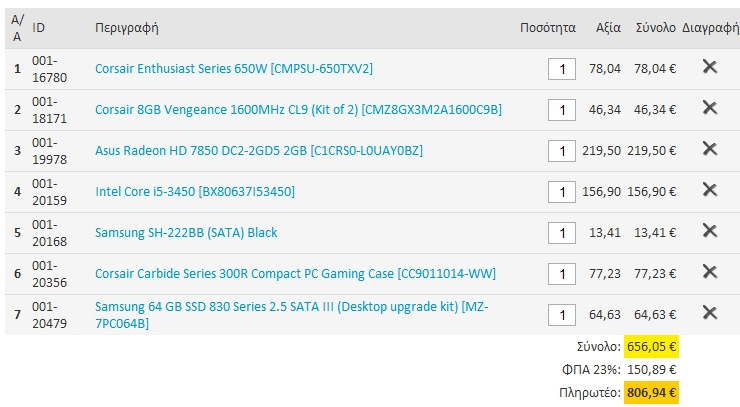Open Samsung SH-222BB (SATA) Black link

186,233
